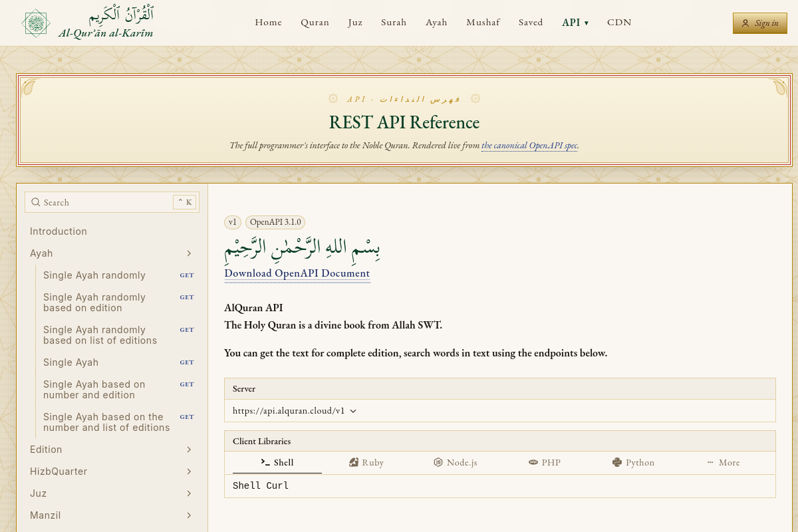Click the OpenAPI 3.1.0 badge
The image size is (798, 532).
[x=275, y=222]
